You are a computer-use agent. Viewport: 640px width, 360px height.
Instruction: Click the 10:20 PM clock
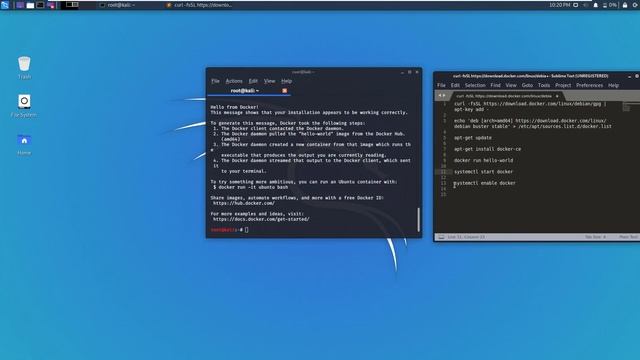click(559, 5)
